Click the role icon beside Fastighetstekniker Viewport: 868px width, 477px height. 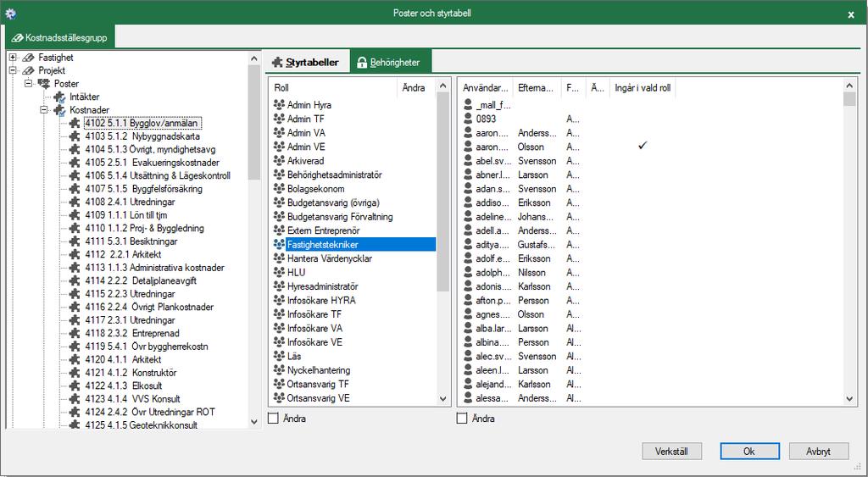point(279,244)
